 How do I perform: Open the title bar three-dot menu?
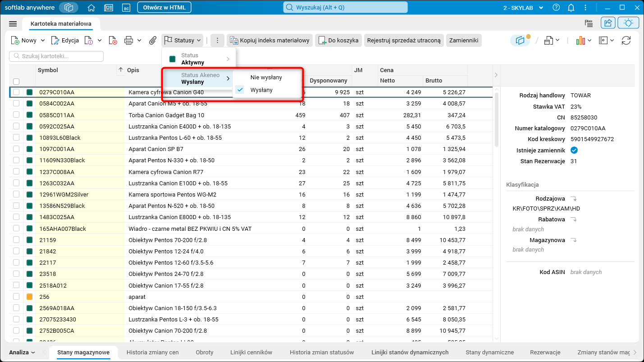586,8
